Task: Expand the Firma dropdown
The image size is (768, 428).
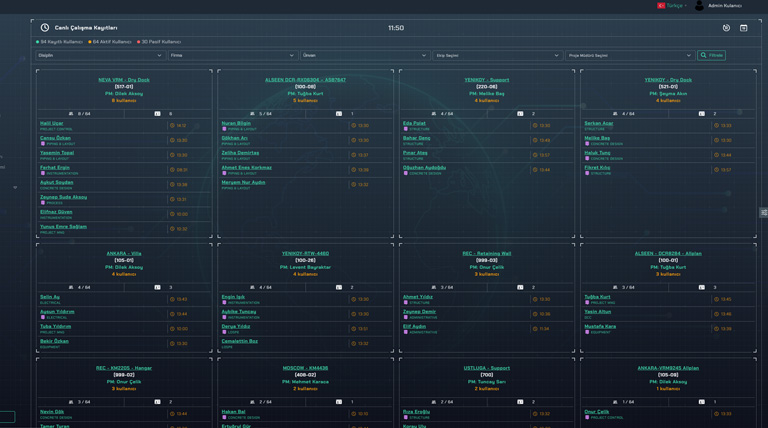Action: point(232,56)
